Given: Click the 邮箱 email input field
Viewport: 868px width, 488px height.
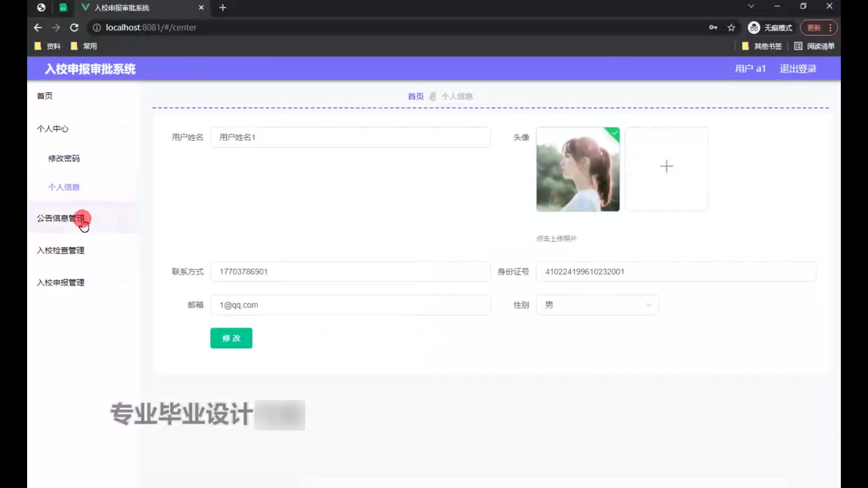Looking at the screenshot, I should [x=350, y=305].
